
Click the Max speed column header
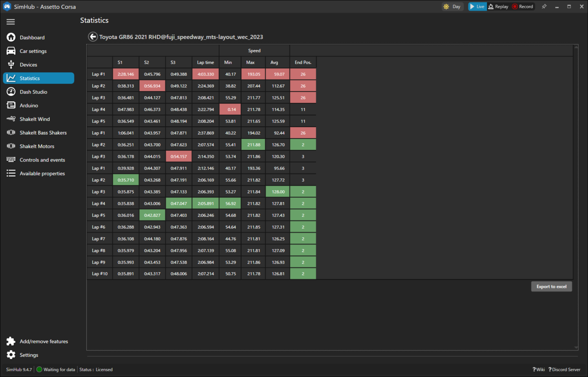click(x=253, y=63)
